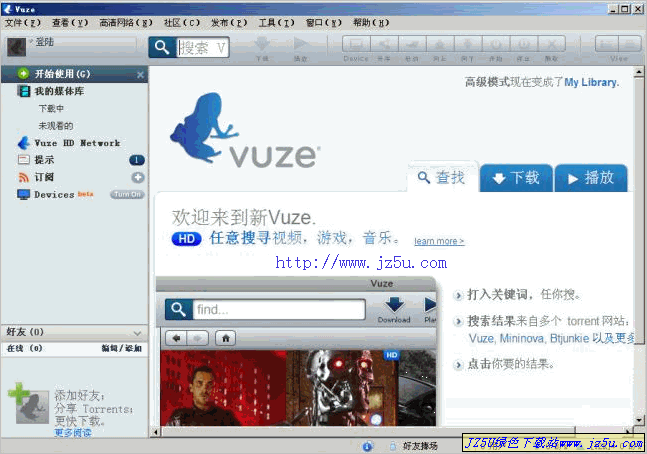
Task: Click the blue count badge next to 提示
Action: click(137, 160)
